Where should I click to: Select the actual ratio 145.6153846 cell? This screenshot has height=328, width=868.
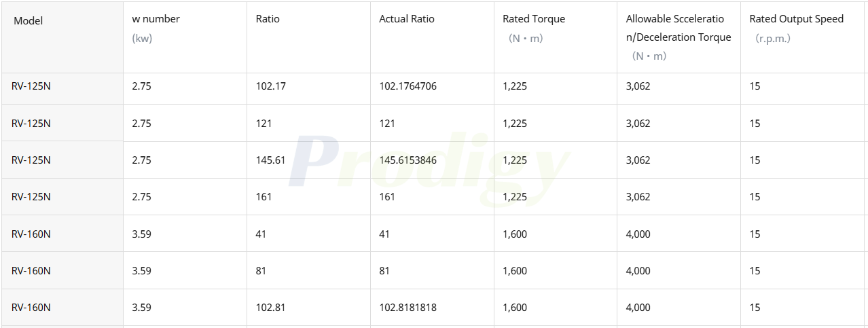(x=432, y=160)
